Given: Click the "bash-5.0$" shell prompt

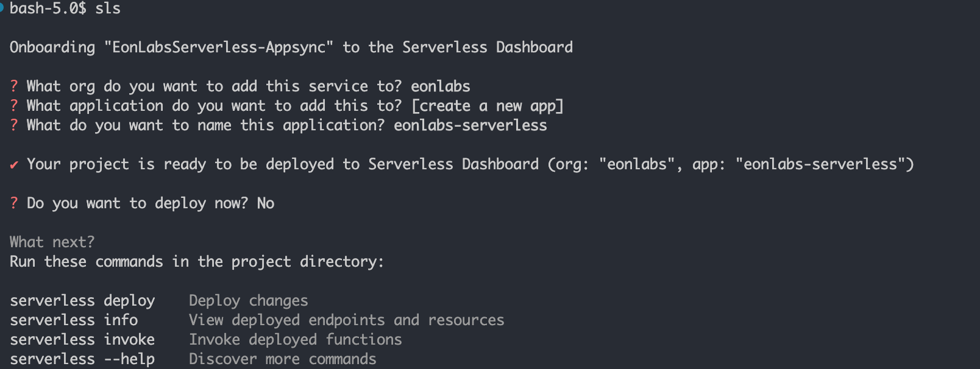Looking at the screenshot, I should click(x=48, y=9).
